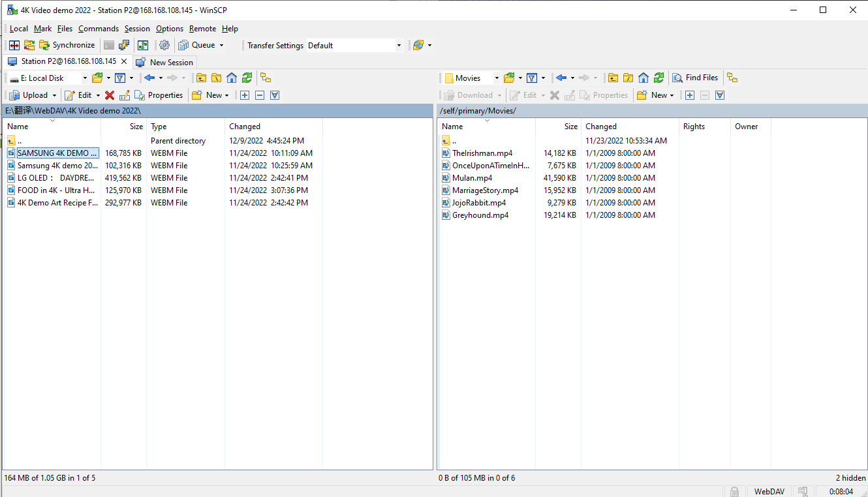868x497 pixels.
Task: Click the Find Files button
Action: [695, 78]
